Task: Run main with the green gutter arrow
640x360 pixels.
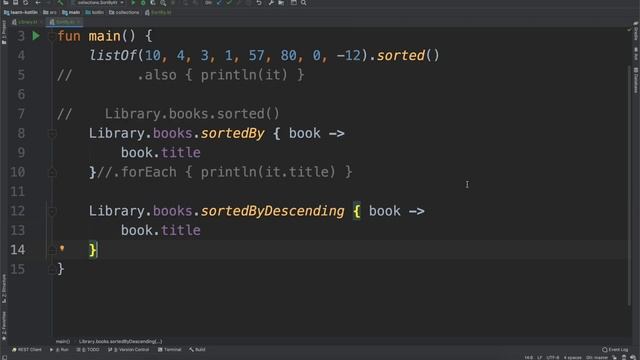Action: [x=36, y=36]
